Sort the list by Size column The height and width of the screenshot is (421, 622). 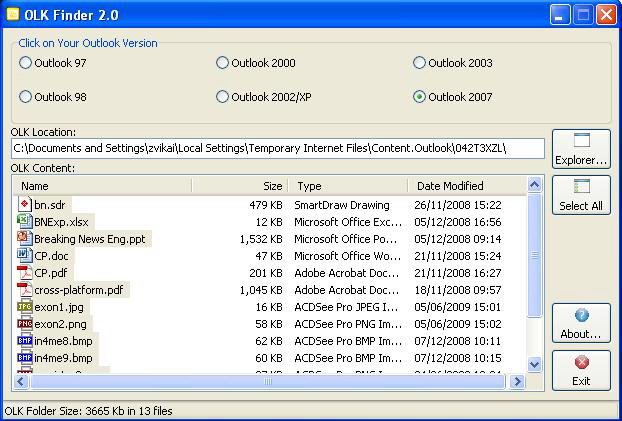[x=240, y=186]
